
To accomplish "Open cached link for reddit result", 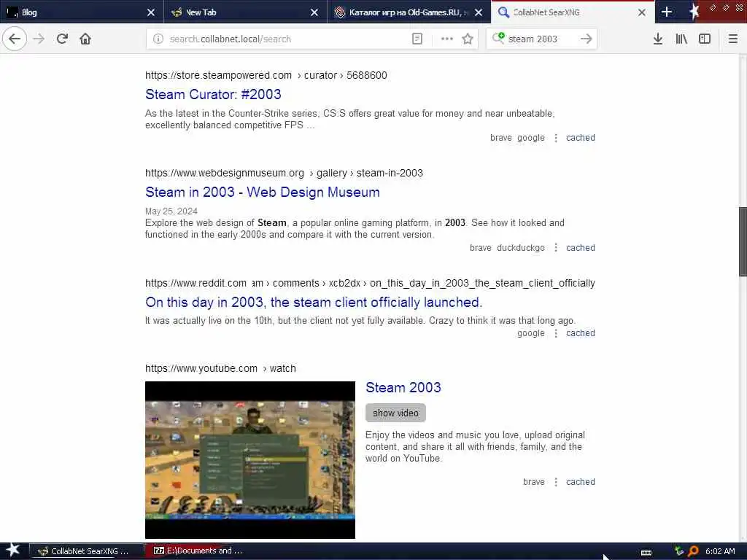I will tap(580, 332).
